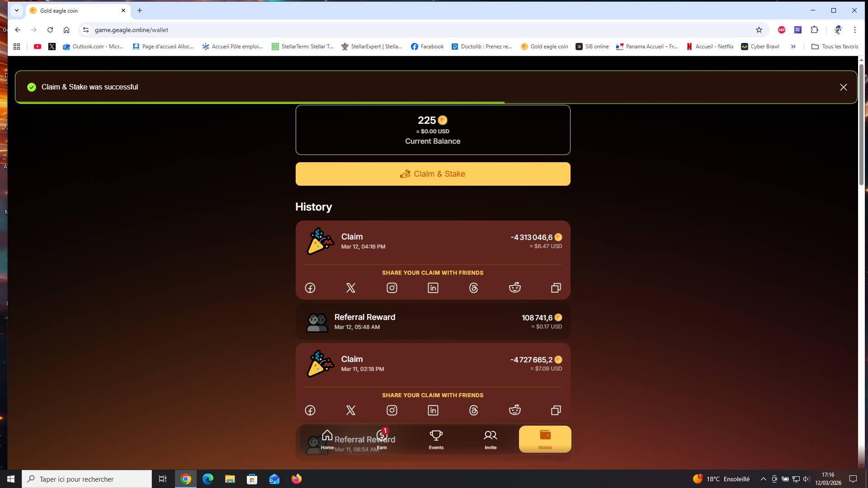Bookmark this page with star icon
868x488 pixels.
(x=759, y=30)
